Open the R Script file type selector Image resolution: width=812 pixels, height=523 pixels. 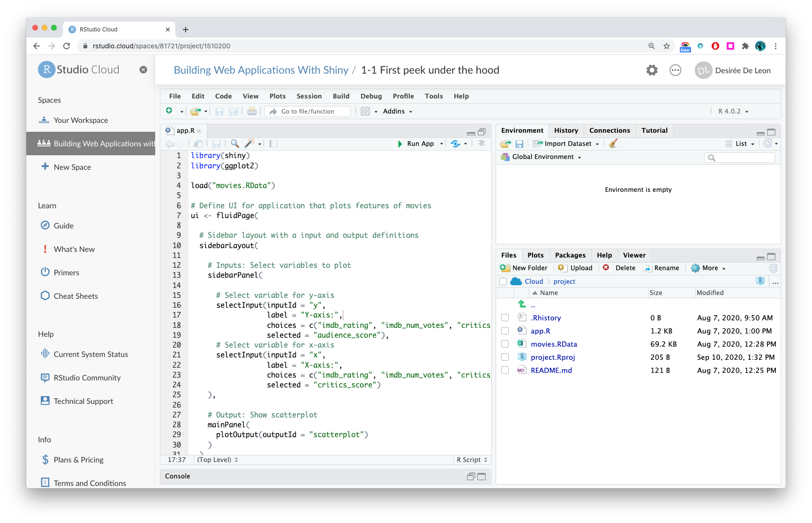pos(472,460)
